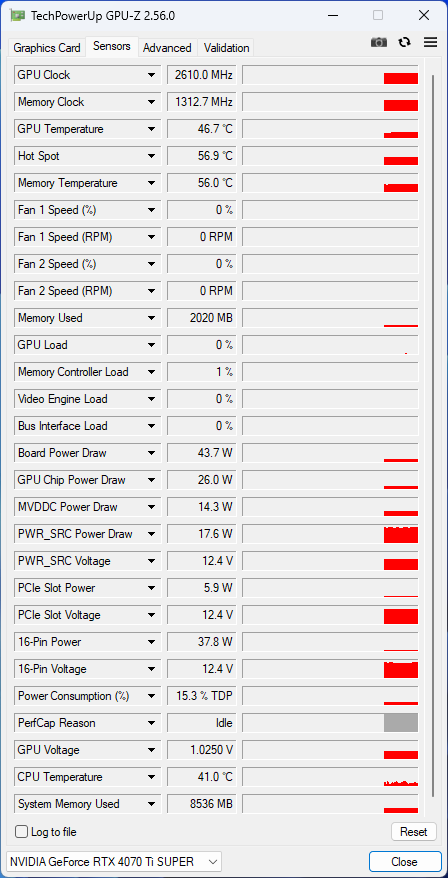Open the hamburger menu icon
Viewport: 448px width, 878px height.
point(430,43)
